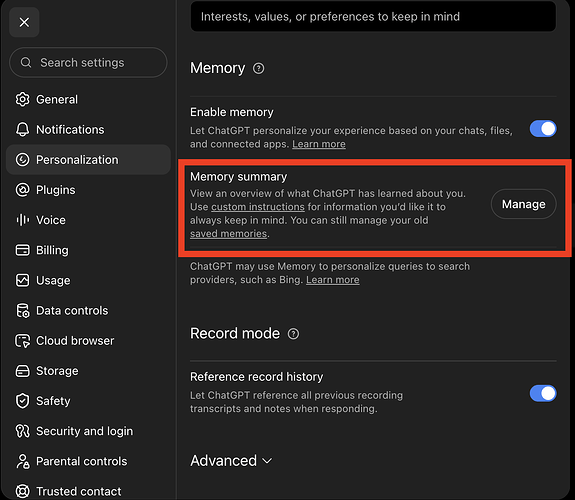Click the General gear icon
This screenshot has height=500, width=575.
click(22, 99)
